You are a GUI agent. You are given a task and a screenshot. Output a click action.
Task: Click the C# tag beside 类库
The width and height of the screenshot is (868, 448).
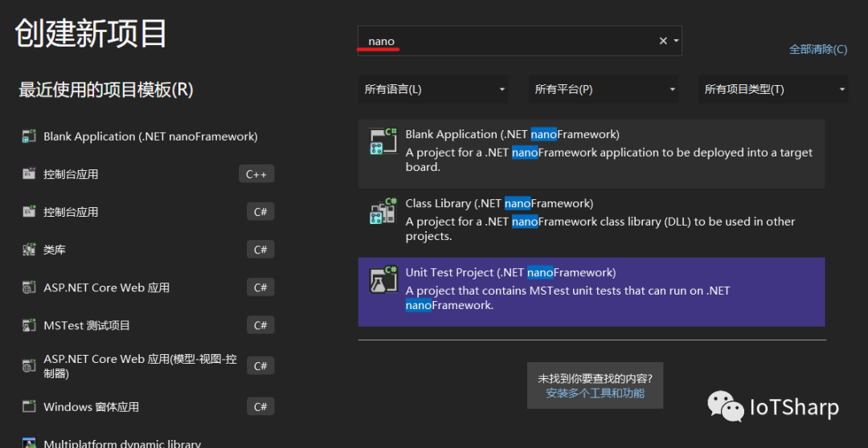click(x=260, y=250)
